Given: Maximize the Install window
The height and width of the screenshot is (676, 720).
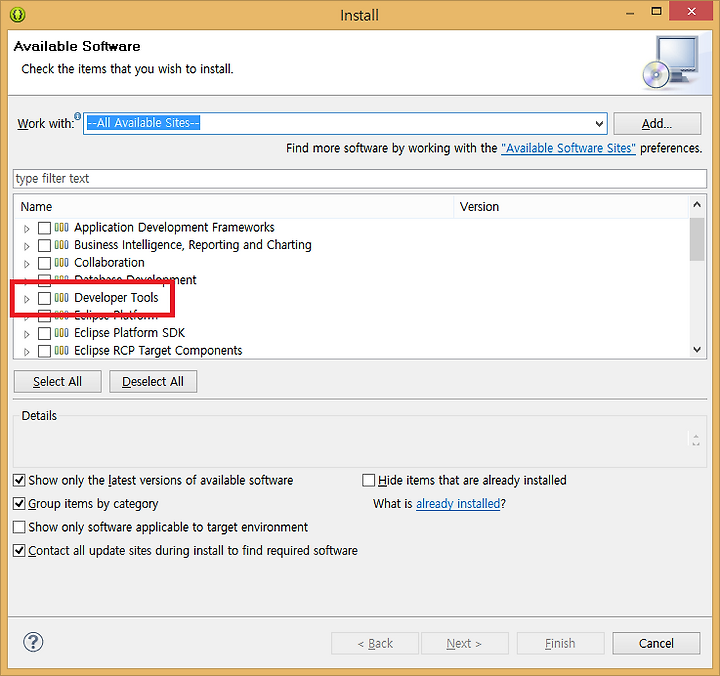Looking at the screenshot, I should 656,12.
